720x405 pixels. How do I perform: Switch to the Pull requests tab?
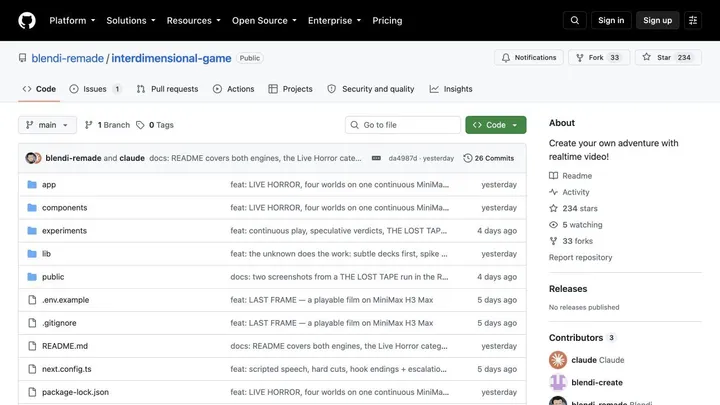[168, 89]
